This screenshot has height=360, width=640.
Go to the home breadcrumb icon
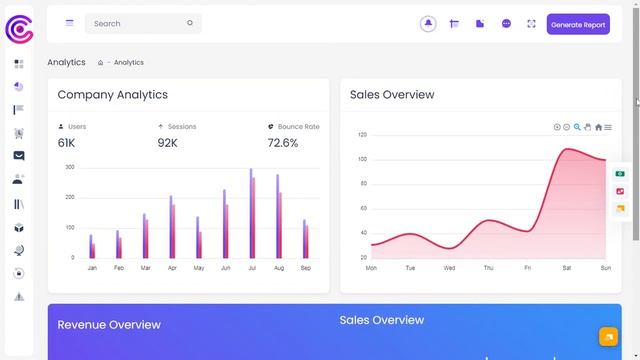(100, 62)
